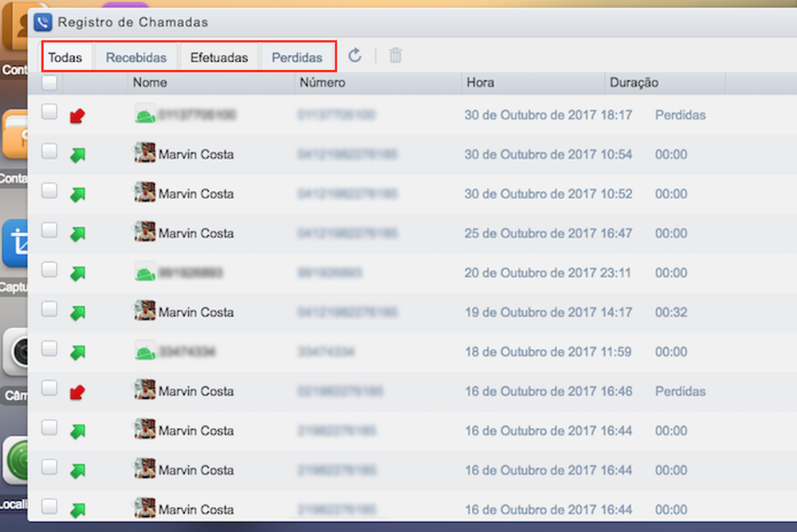797x532 pixels.
Task: Refresh the call log list
Action: (355, 56)
